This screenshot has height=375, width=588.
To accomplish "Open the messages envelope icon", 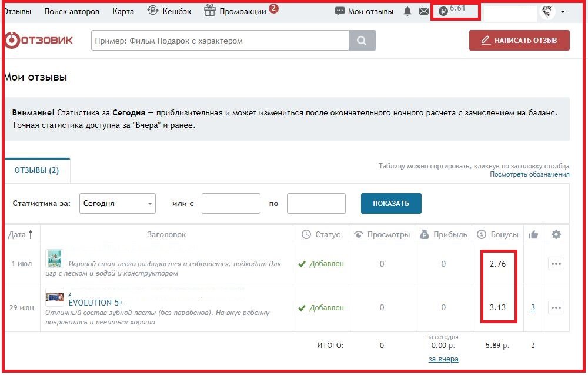I will (423, 11).
